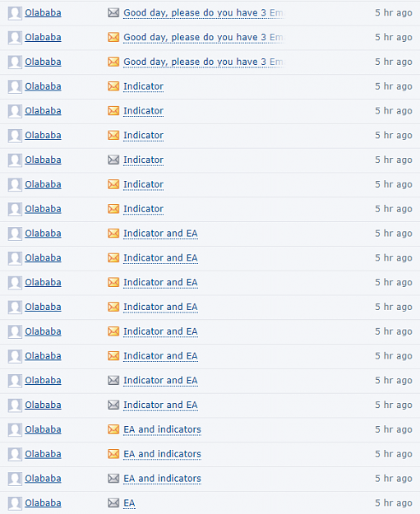Click the avatar on gray-envelope EA and indicators row
The width and height of the screenshot is (420, 514).
(15, 479)
